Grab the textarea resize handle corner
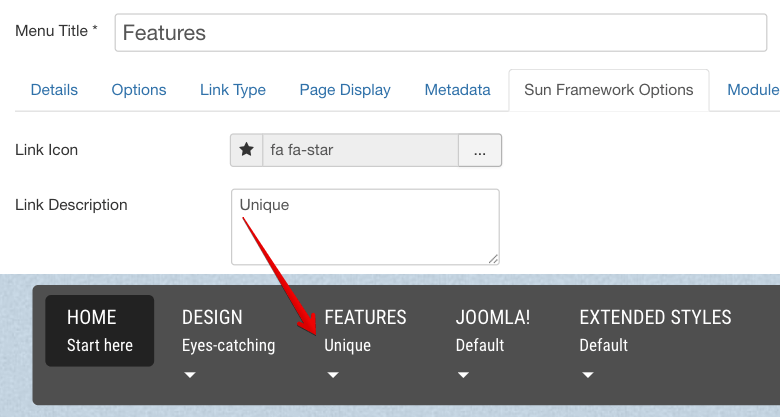The width and height of the screenshot is (780, 417). pyautogui.click(x=493, y=259)
